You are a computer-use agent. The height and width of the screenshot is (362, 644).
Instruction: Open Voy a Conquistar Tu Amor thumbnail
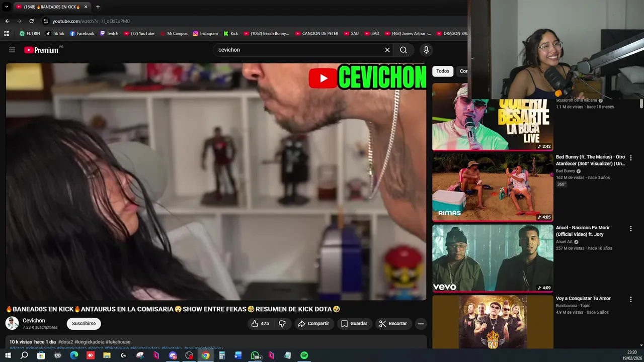493,322
